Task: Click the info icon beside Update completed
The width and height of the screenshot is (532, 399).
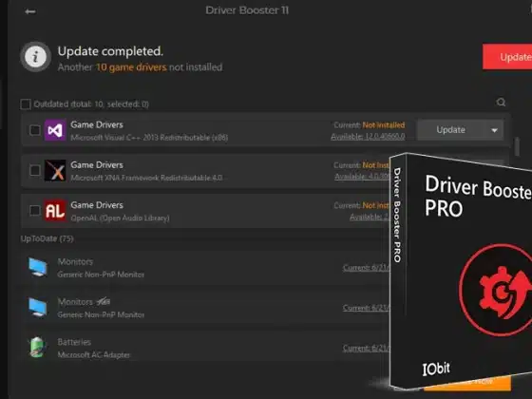Action: [36, 57]
